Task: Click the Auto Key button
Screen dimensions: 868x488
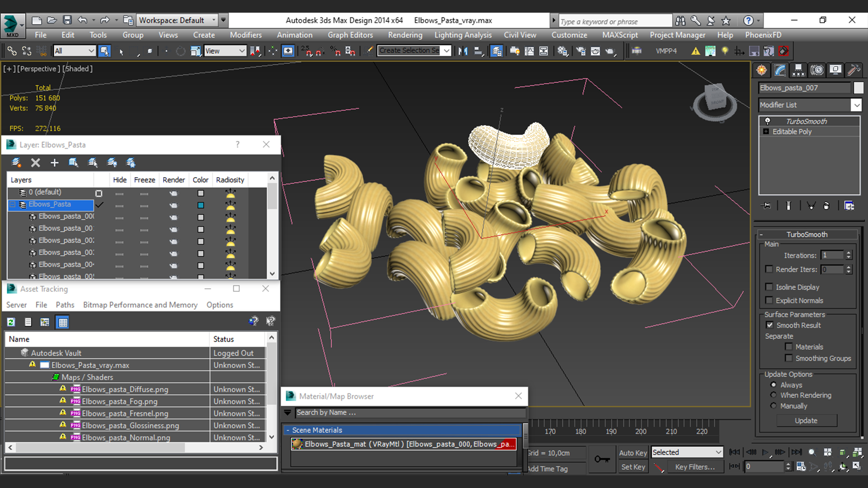Action: click(x=632, y=453)
